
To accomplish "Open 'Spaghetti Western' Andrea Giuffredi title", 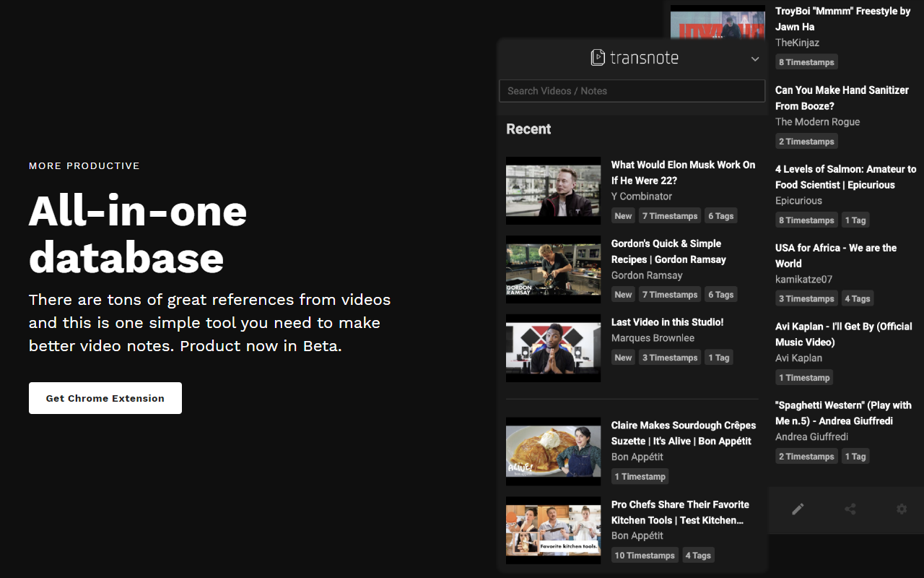I will [x=843, y=413].
